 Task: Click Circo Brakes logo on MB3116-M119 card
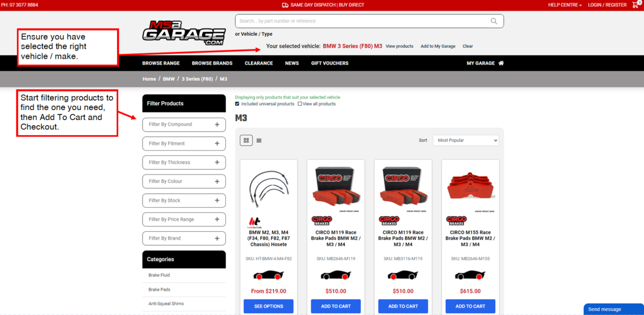click(389, 220)
